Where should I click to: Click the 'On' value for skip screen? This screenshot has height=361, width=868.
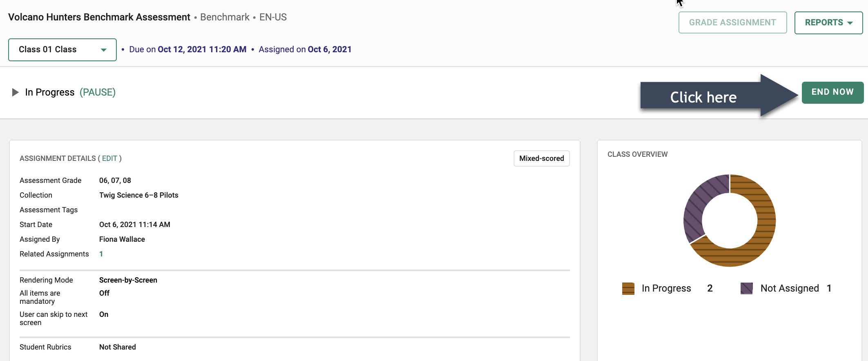pyautogui.click(x=104, y=314)
